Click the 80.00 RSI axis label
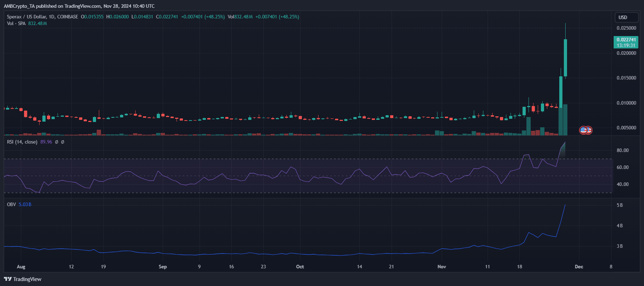Screen dimensions: 644x286 point(622,150)
